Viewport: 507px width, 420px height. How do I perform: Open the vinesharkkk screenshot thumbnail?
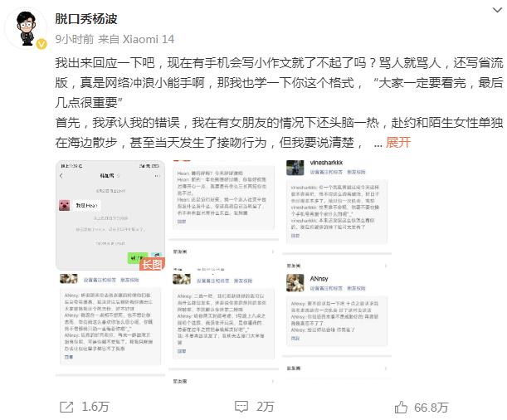coord(337,215)
